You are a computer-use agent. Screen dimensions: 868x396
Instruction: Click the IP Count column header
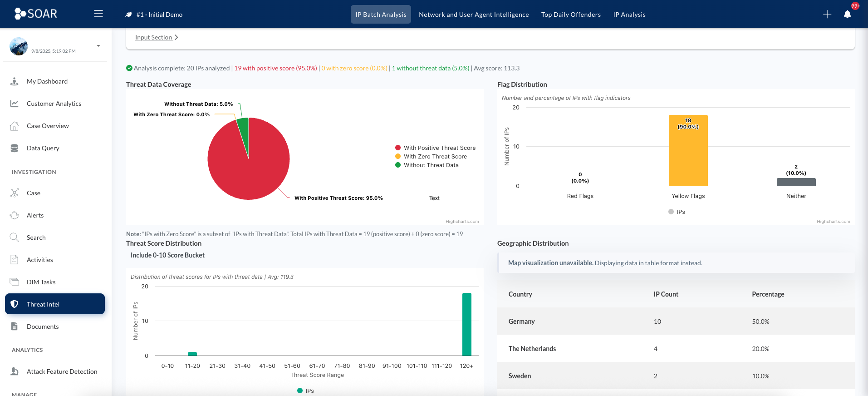point(666,294)
